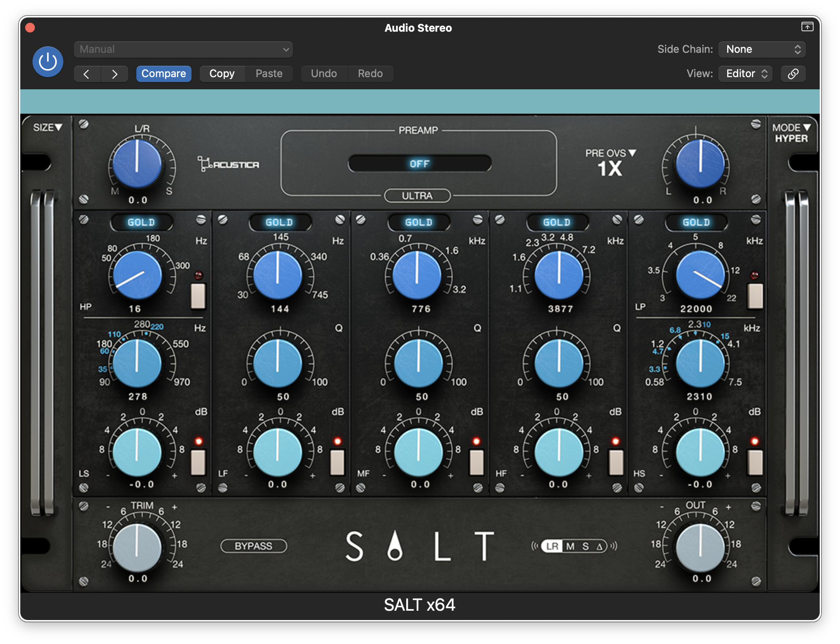Toggle the plugin power button

[x=48, y=62]
